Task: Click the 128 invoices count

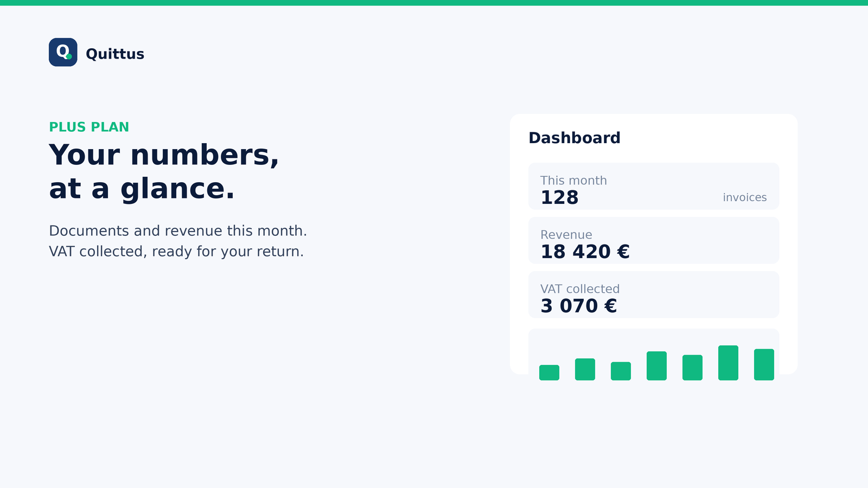Action: (x=559, y=197)
